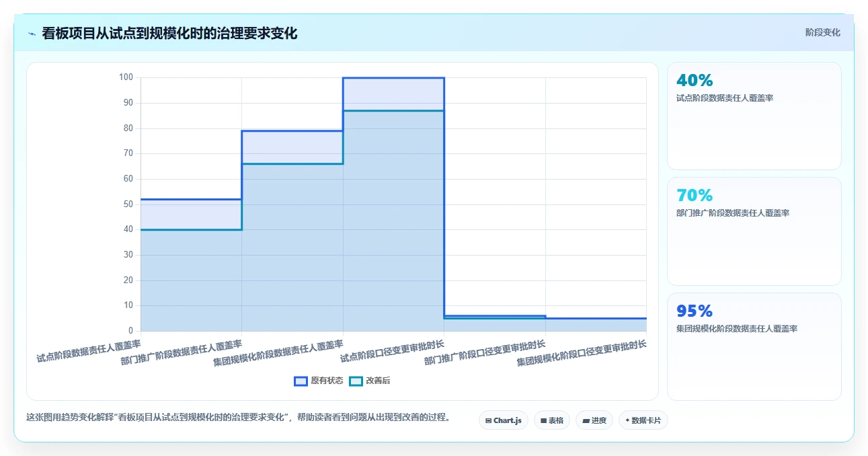The image size is (868, 456).
Task: Click the 试点阶段数据责任人覆盖率 card label
Action: pos(725,98)
